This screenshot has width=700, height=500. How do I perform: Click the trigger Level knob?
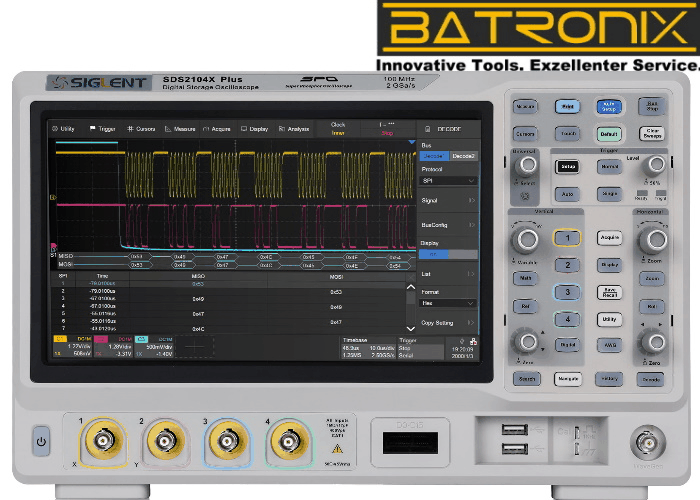coord(656,166)
